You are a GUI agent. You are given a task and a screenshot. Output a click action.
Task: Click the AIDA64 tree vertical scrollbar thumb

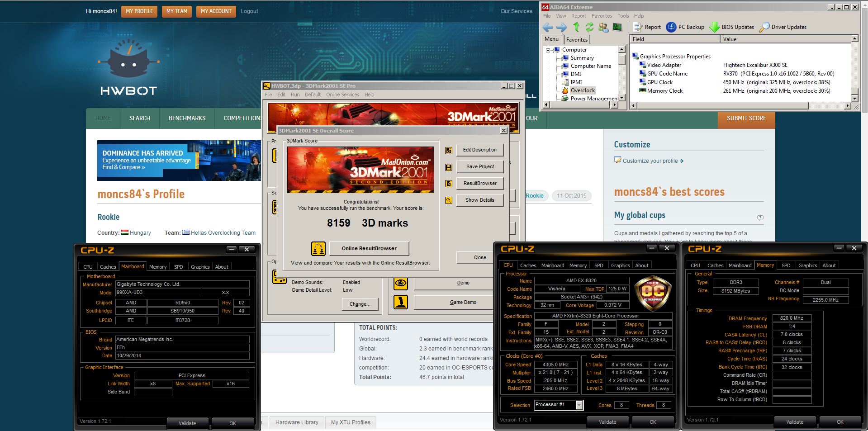[622, 59]
